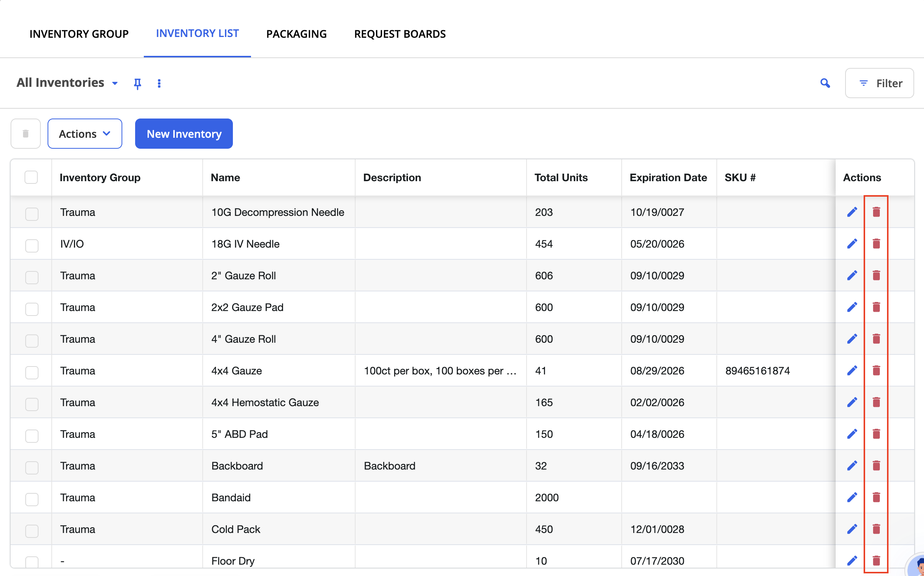This screenshot has width=924, height=576.
Task: Edit the 4x4 Gauze item
Action: [852, 371]
